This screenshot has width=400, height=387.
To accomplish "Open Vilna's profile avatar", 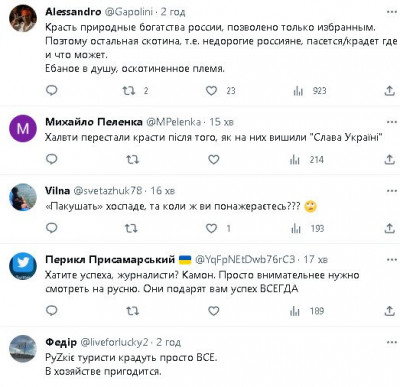I will tap(23, 197).
